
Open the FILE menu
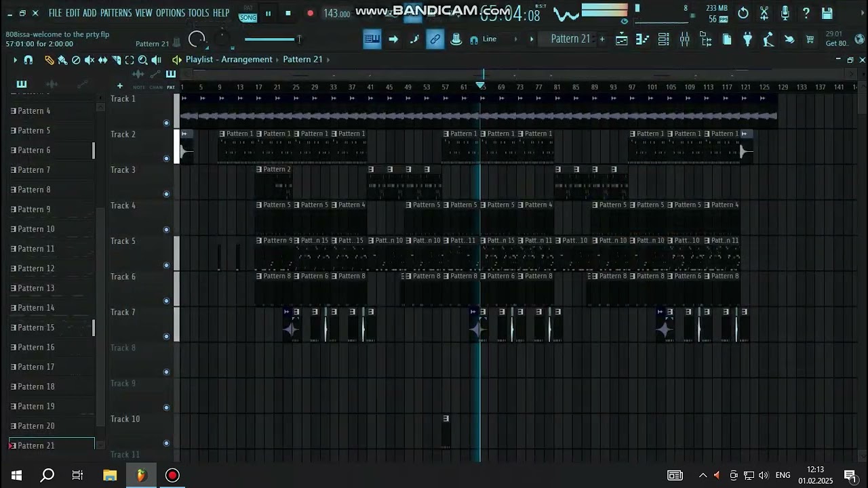click(x=55, y=13)
